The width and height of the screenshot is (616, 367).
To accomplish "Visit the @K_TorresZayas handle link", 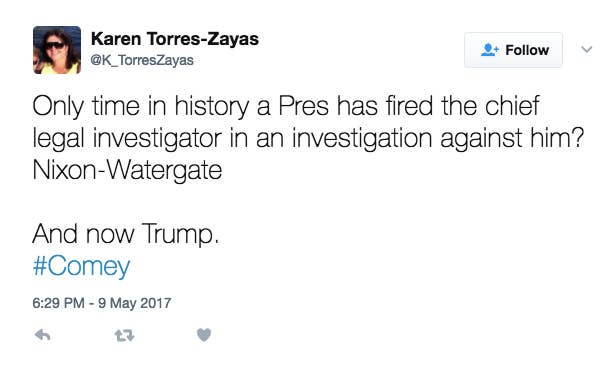I will coord(142,60).
